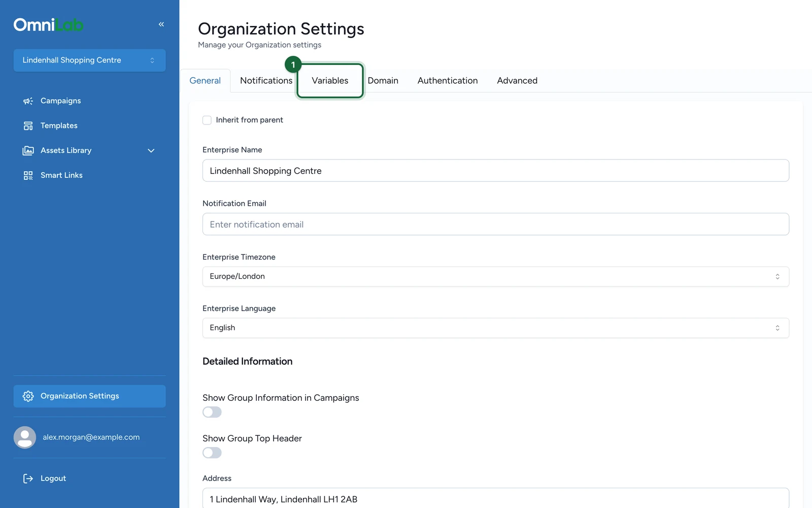Open the Domain tab
The image size is (812, 508).
[x=383, y=81]
